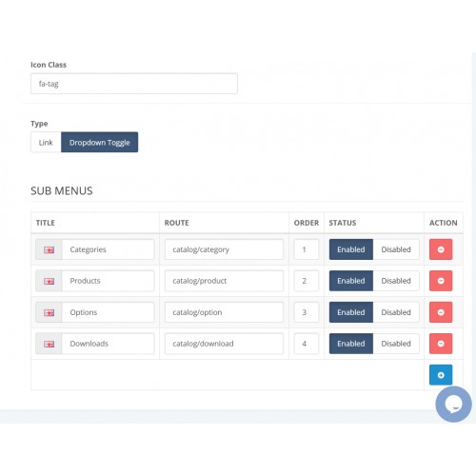Click the order field showing 3

tap(306, 312)
